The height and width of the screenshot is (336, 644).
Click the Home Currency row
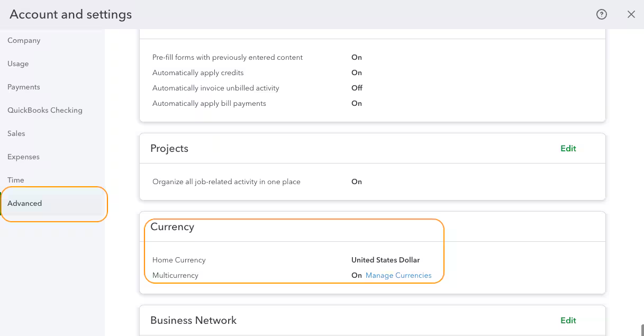click(179, 260)
